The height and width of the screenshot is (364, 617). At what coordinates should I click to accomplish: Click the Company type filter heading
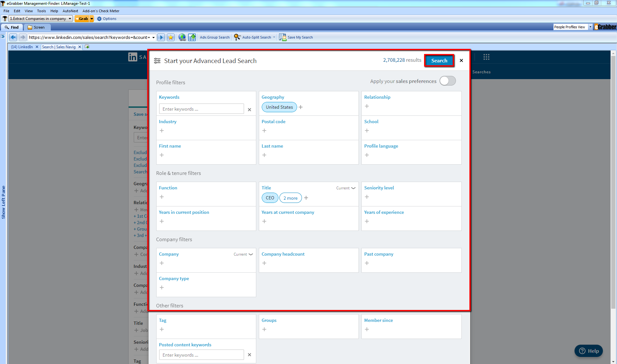[x=174, y=278]
